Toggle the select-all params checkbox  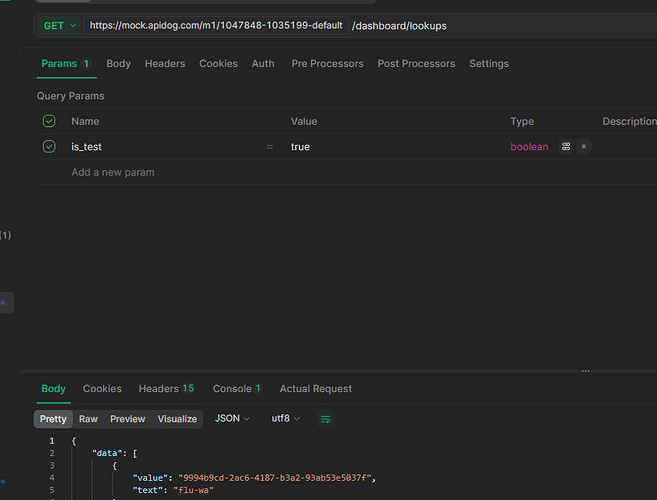(x=49, y=121)
